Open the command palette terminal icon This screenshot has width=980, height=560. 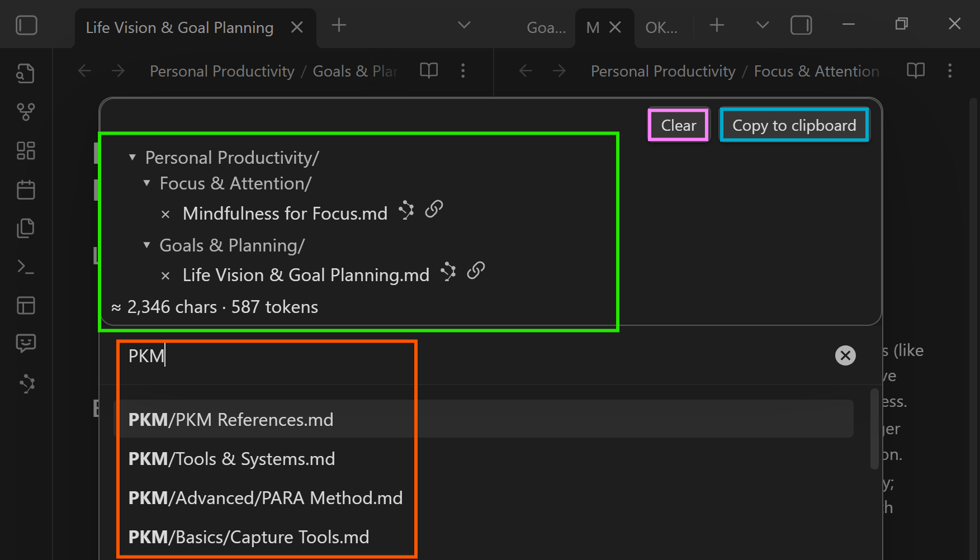click(26, 267)
